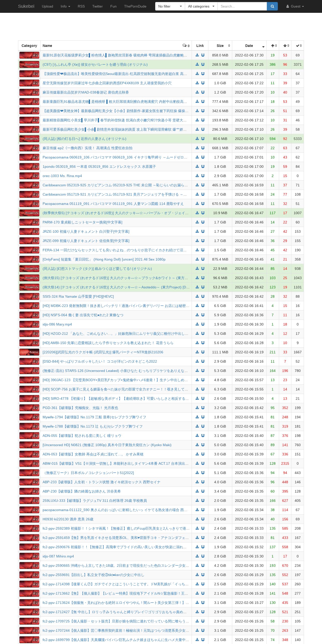Click the date 2022-02-06 17:30
The width and height of the screenshot is (322, 644).
pyautogui.click(x=249, y=55)
